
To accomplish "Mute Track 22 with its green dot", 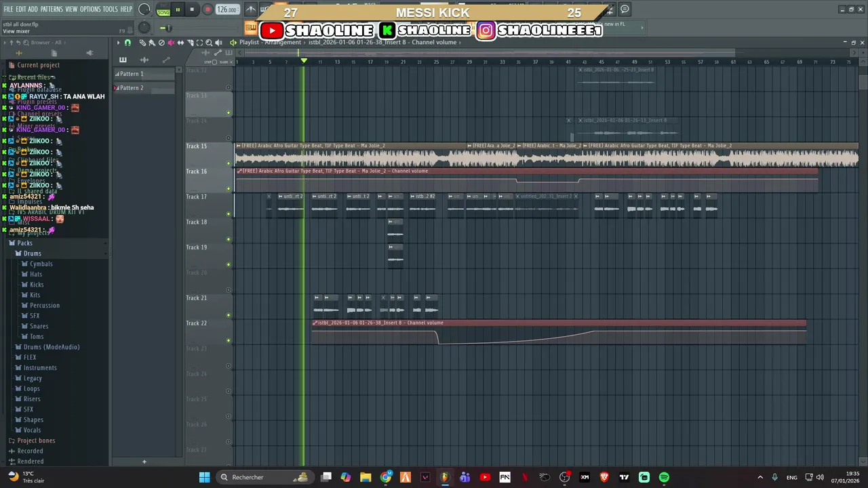I will click(229, 340).
